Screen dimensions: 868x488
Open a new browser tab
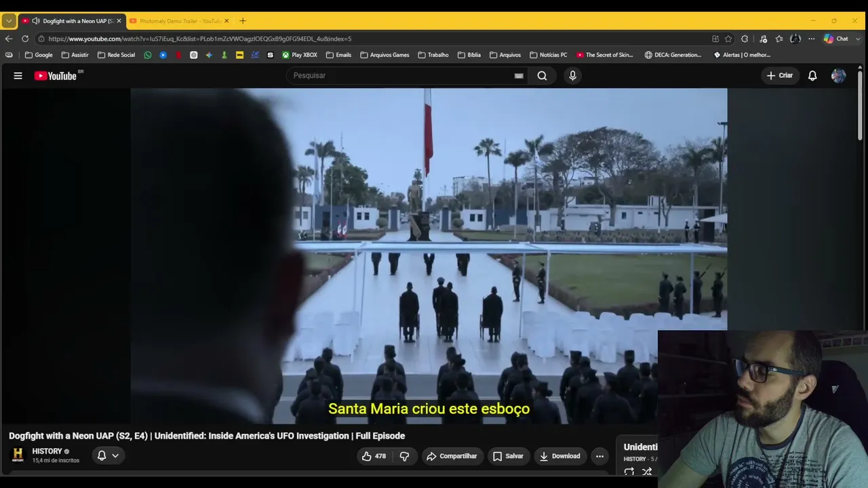pos(243,21)
